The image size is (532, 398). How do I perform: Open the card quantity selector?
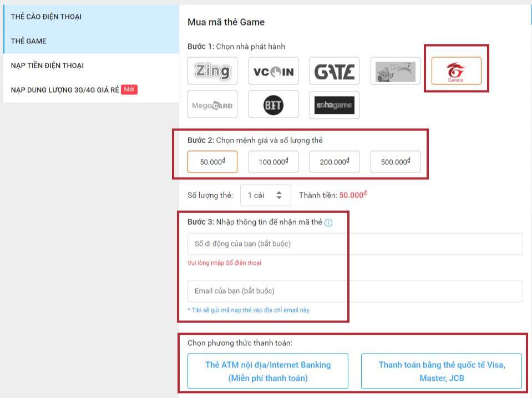pyautogui.click(x=265, y=195)
